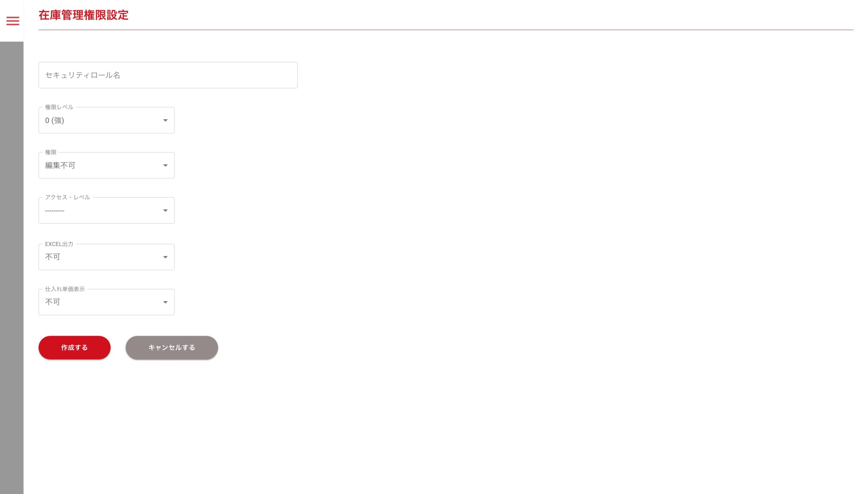Click the EXCEL出力 field label
The width and height of the screenshot is (868, 494).
[59, 244]
